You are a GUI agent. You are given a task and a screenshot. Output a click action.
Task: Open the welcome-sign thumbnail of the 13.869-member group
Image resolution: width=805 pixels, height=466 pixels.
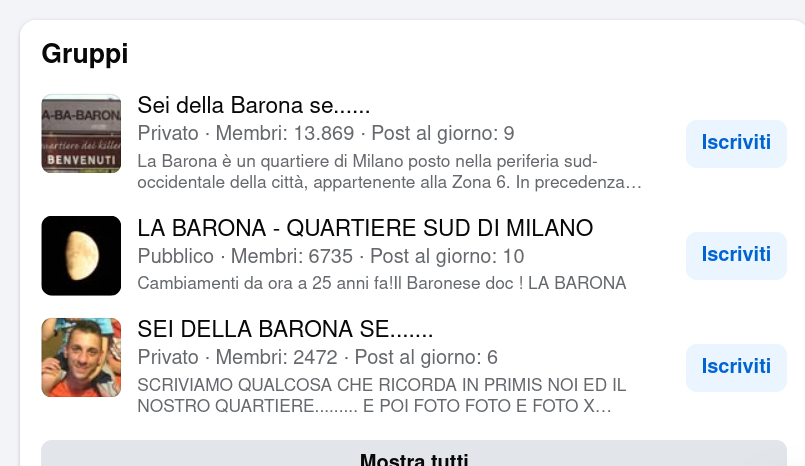81,134
